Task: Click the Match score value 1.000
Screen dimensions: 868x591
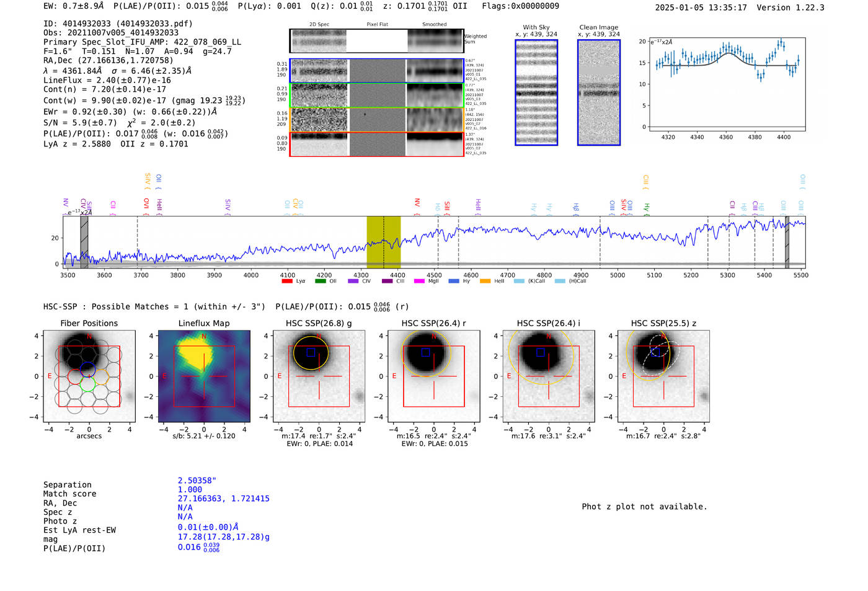Action: click(190, 490)
